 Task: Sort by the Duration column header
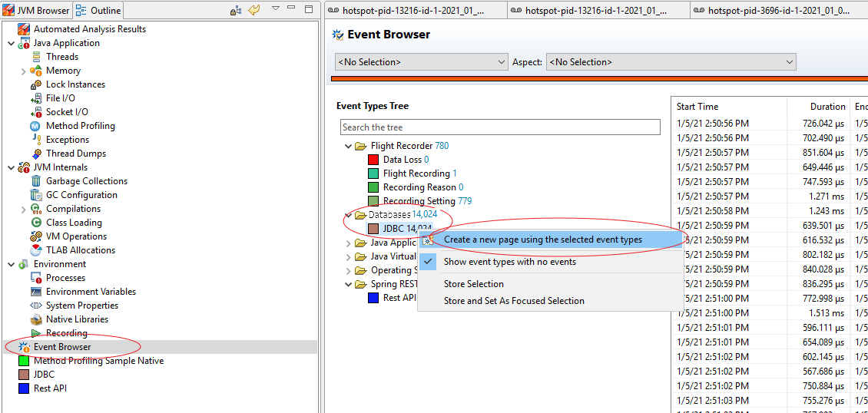(827, 107)
